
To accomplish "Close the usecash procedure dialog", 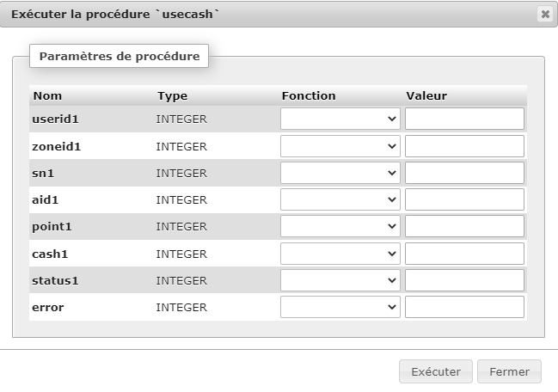I will pyautogui.click(x=544, y=14).
